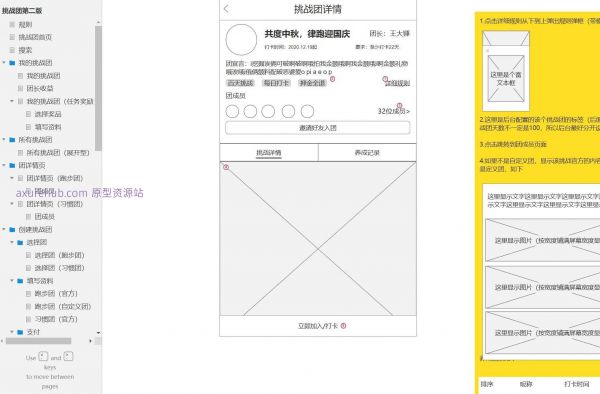This screenshot has width=600, height=394.
Task: Collapse the 填写资料 subfolder
Action: click(12, 281)
